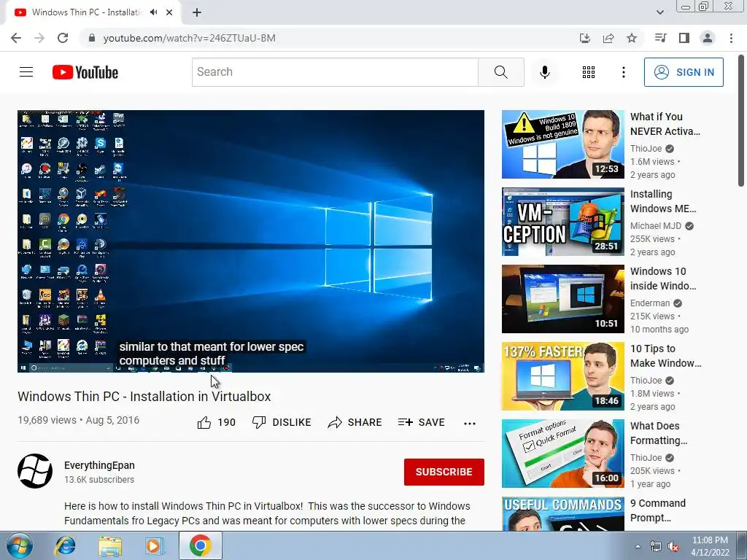Reload the page

63,38
